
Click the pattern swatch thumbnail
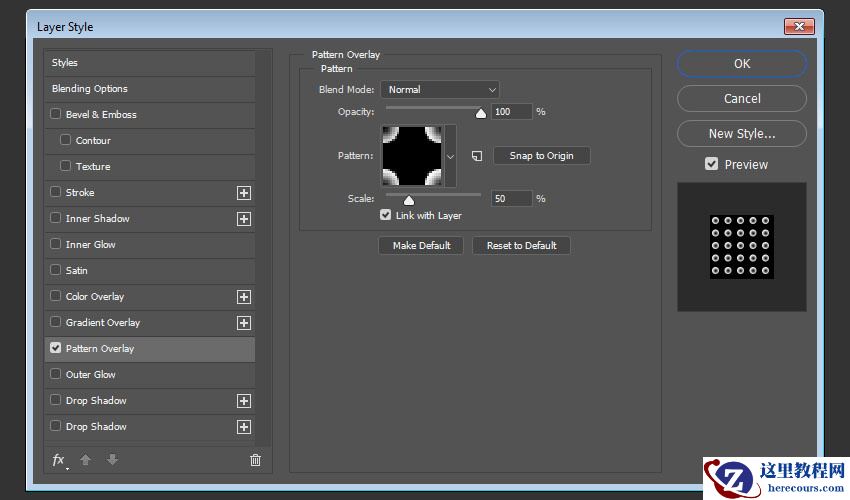(412, 156)
